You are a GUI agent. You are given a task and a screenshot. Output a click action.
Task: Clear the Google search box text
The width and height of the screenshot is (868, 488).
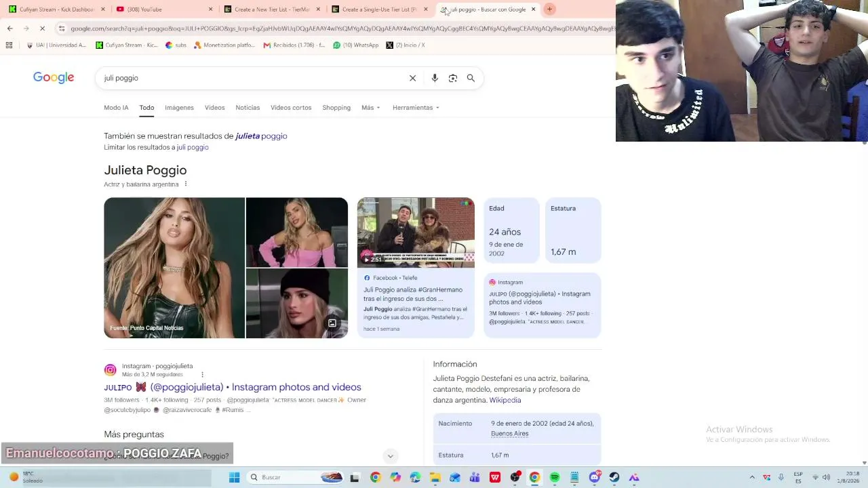pos(412,78)
